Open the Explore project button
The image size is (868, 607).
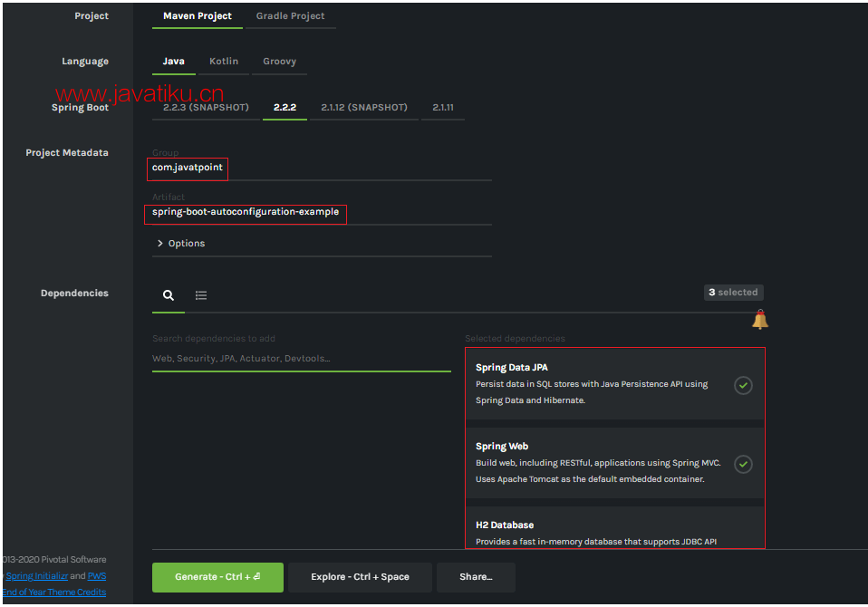coord(360,577)
